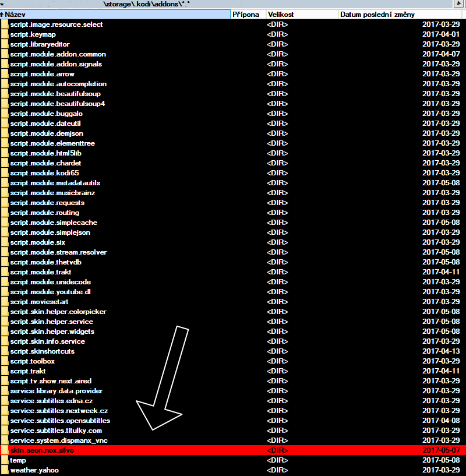
Task: Click the folder icon for script.module.six
Action: (5, 242)
